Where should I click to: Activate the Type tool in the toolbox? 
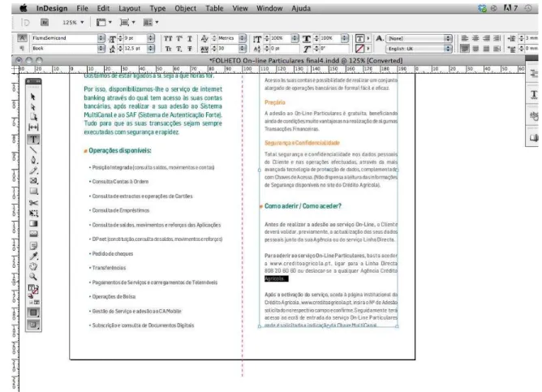click(x=33, y=140)
